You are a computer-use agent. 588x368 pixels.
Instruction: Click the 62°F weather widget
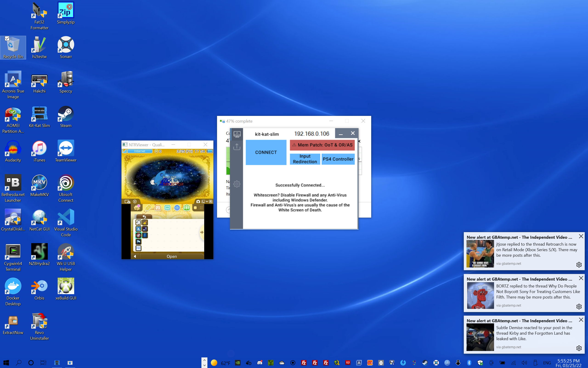coord(221,363)
